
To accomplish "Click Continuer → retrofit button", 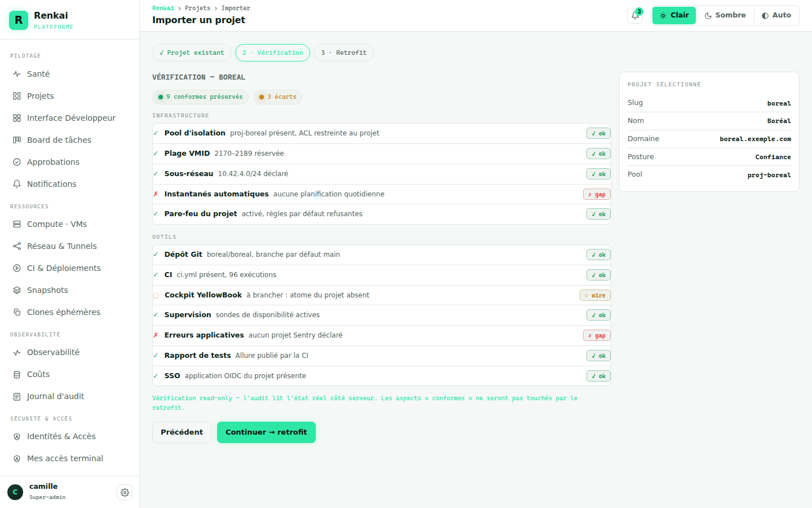I will pyautogui.click(x=266, y=432).
